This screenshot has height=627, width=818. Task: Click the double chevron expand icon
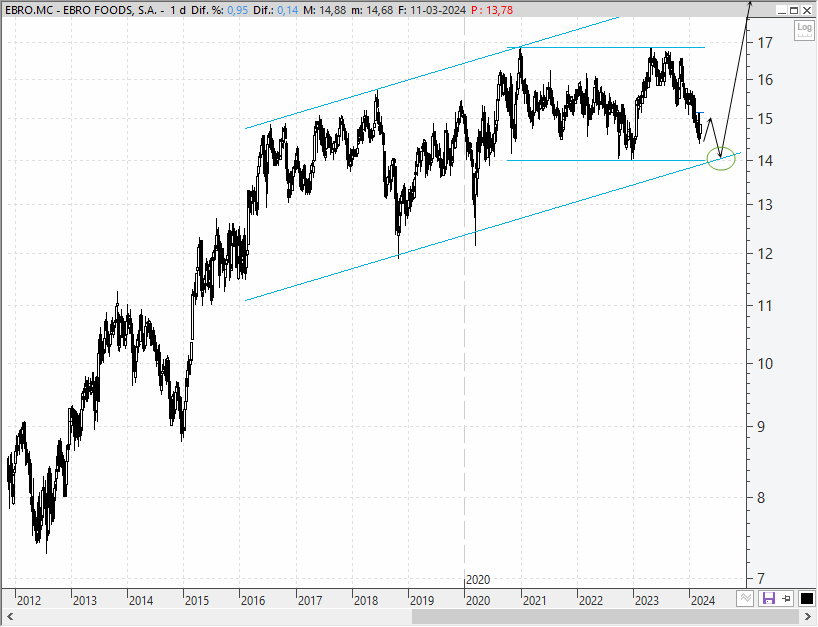pyautogui.click(x=745, y=598)
